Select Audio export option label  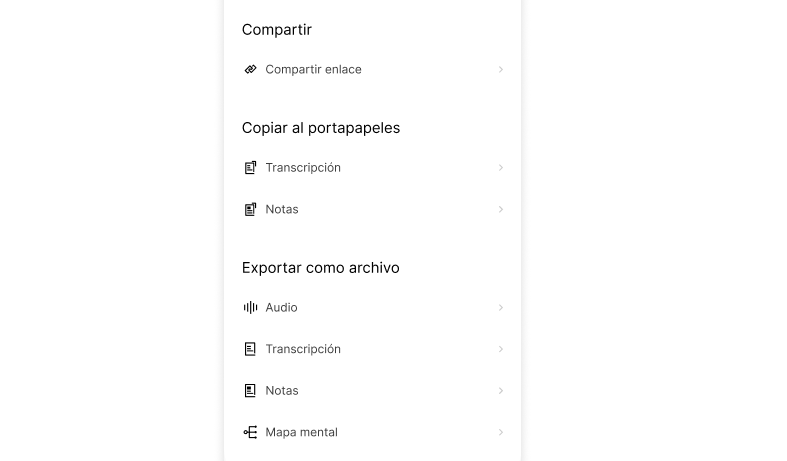coord(281,308)
